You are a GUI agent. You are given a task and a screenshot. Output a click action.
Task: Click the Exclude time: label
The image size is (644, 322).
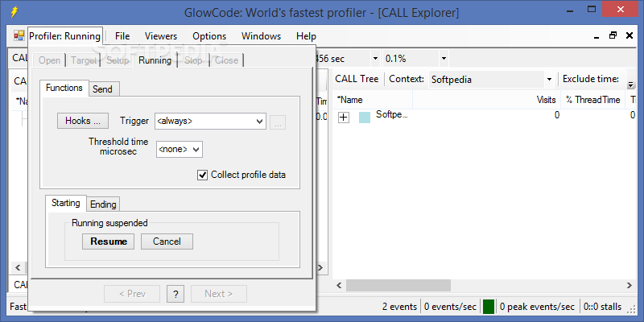click(591, 79)
